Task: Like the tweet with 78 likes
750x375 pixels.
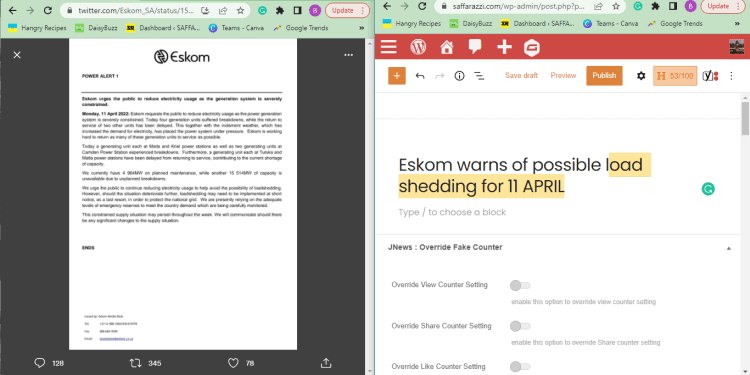Action: pyautogui.click(x=233, y=363)
